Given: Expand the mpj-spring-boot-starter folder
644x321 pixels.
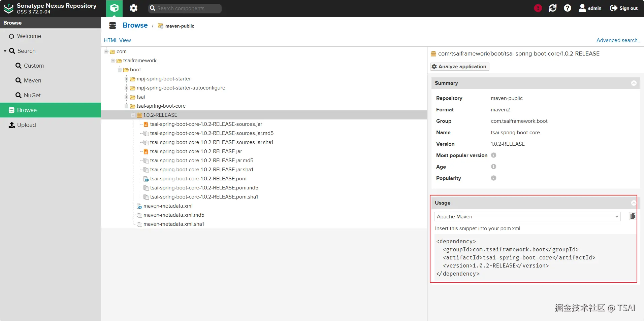Looking at the screenshot, I should (127, 79).
